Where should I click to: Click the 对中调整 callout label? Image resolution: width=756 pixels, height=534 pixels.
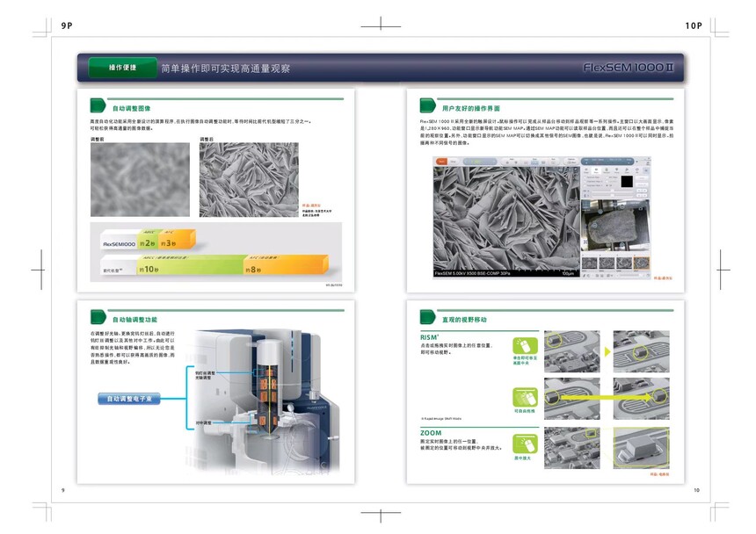[203, 422]
